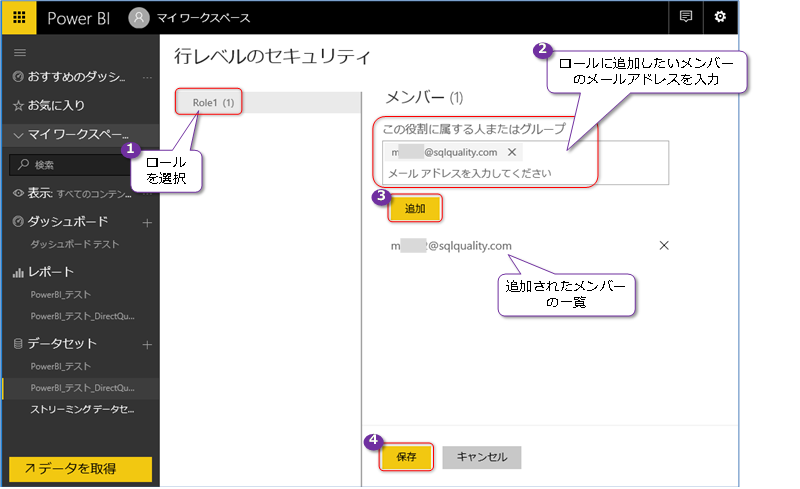This screenshot has height=489, width=800.
Task: Click member entry m...@sqlquality.com in list
Action: [x=451, y=246]
